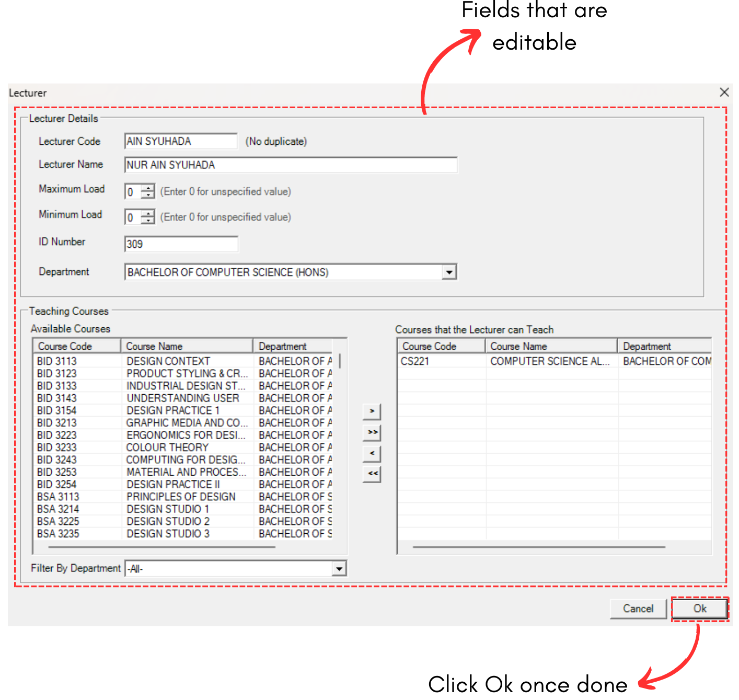Open the Department dropdown list
Screen dimensions: 739x700
(x=449, y=272)
